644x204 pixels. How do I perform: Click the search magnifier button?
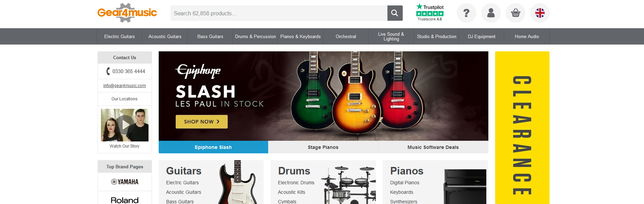(x=395, y=13)
